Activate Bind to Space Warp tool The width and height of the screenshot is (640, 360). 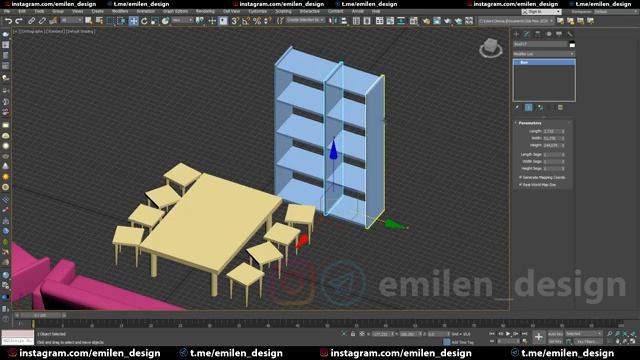[x=53, y=21]
